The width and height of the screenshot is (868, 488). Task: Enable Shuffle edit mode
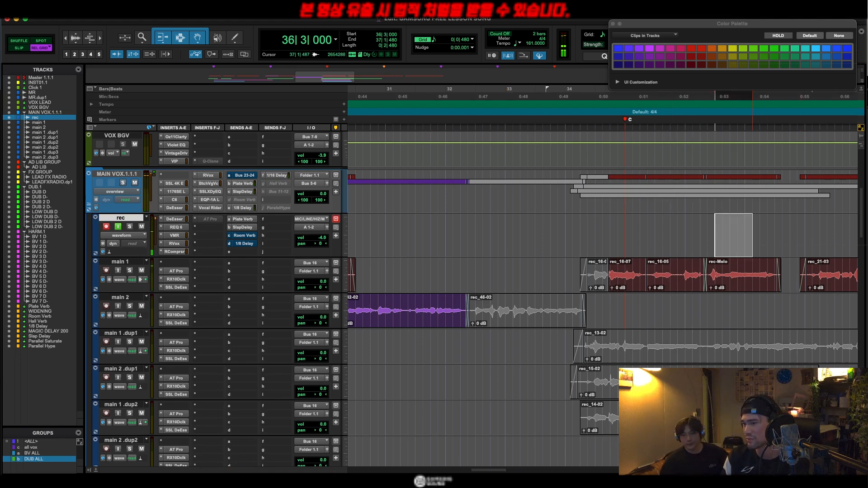click(19, 41)
